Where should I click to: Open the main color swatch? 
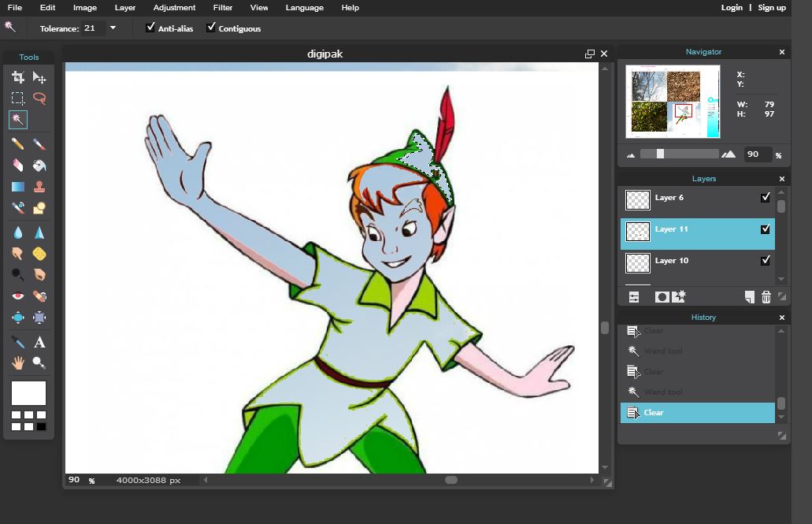pos(28,393)
